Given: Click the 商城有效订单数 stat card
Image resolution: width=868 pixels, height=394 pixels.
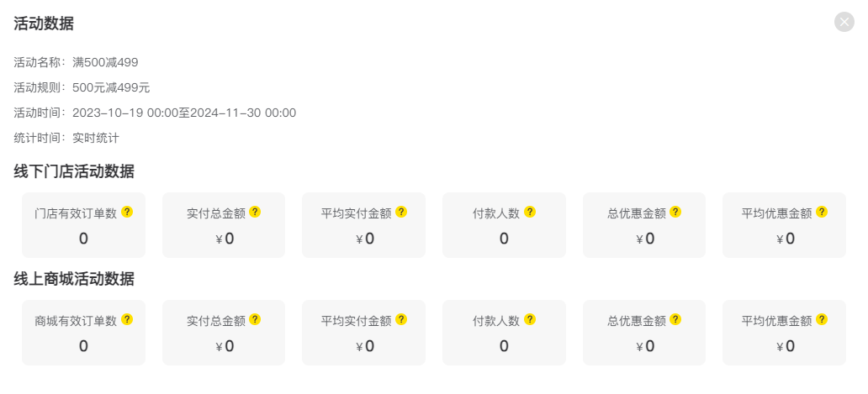Looking at the screenshot, I should 83,333.
